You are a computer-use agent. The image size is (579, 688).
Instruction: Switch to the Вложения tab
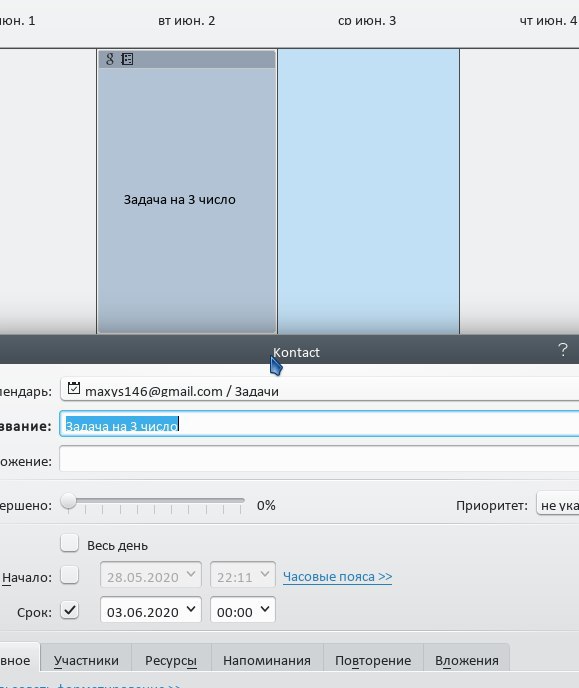pyautogui.click(x=467, y=658)
